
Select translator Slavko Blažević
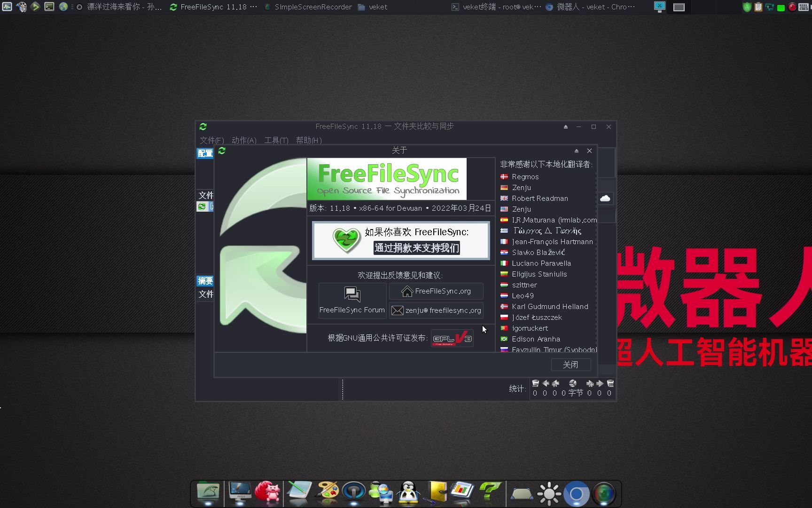pyautogui.click(x=538, y=253)
